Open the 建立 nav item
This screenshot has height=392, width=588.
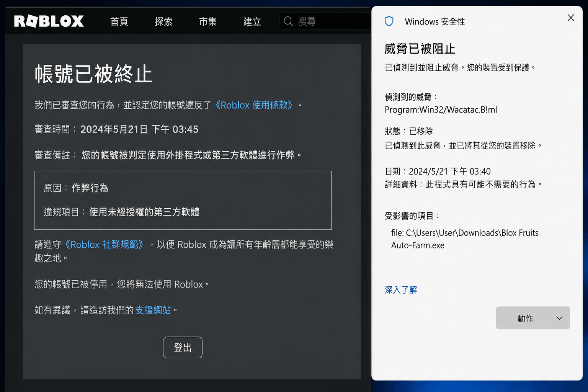point(252,21)
